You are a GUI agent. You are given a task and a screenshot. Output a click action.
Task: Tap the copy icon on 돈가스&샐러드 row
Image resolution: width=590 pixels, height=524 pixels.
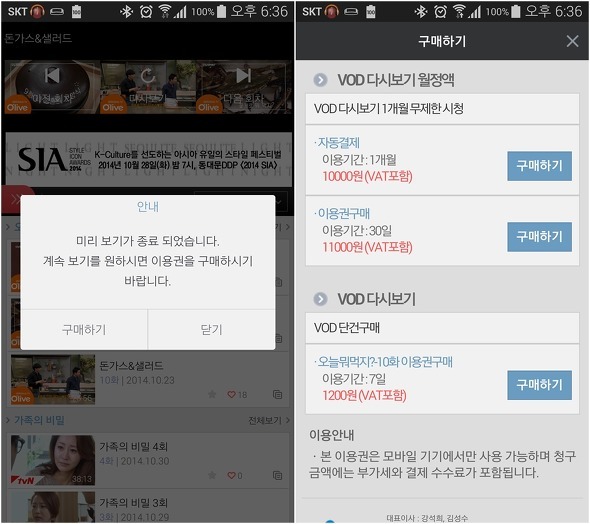click(x=277, y=394)
